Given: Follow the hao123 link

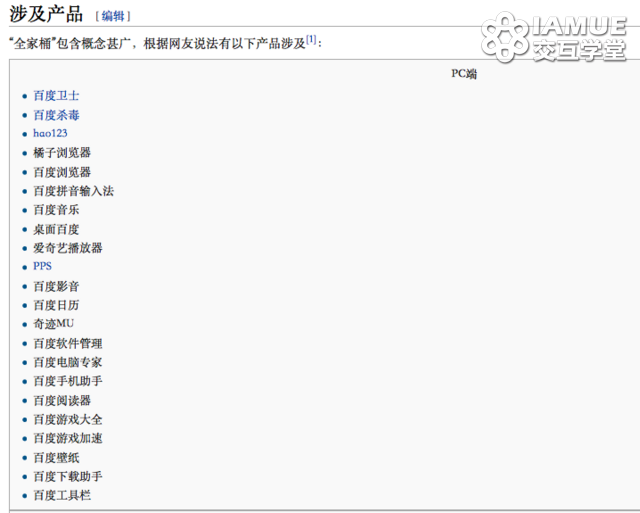Looking at the screenshot, I should point(50,133).
